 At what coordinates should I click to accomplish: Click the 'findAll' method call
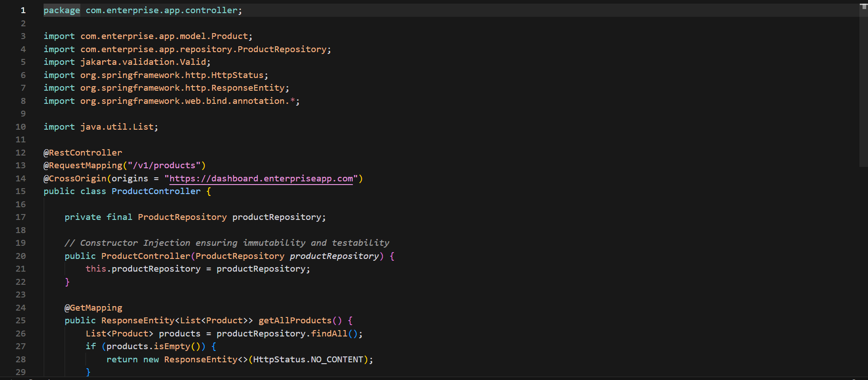pos(329,334)
